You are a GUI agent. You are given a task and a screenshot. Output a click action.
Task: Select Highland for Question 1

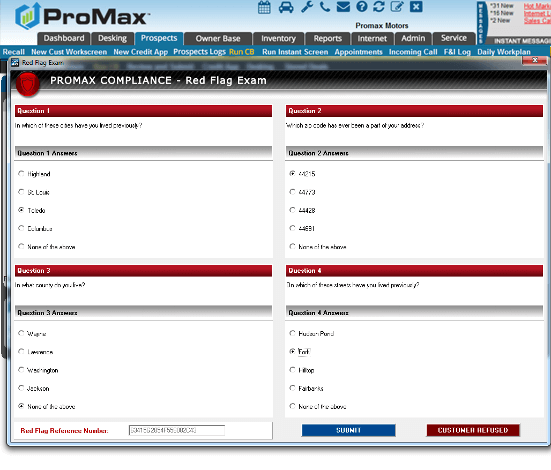point(21,173)
